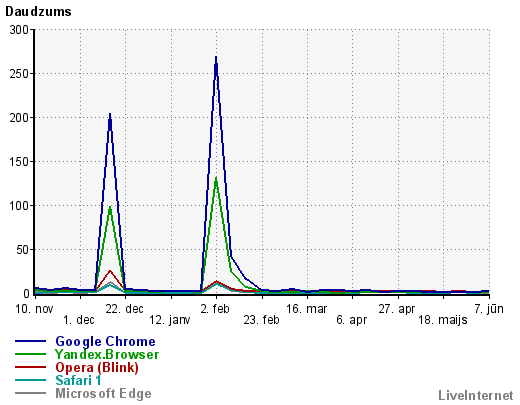The height and width of the screenshot is (405, 520).
Task: Click the 10. nov date axis label
Action: 34,309
